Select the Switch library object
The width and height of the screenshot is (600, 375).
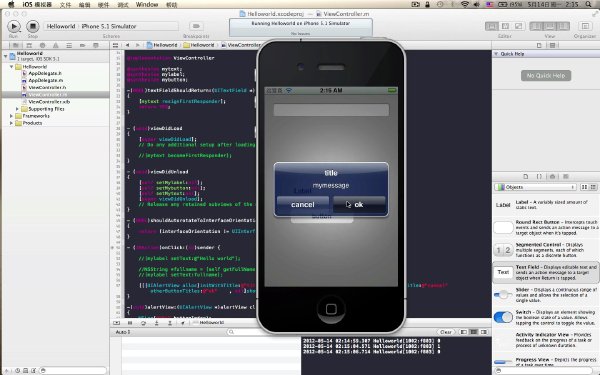(x=546, y=318)
